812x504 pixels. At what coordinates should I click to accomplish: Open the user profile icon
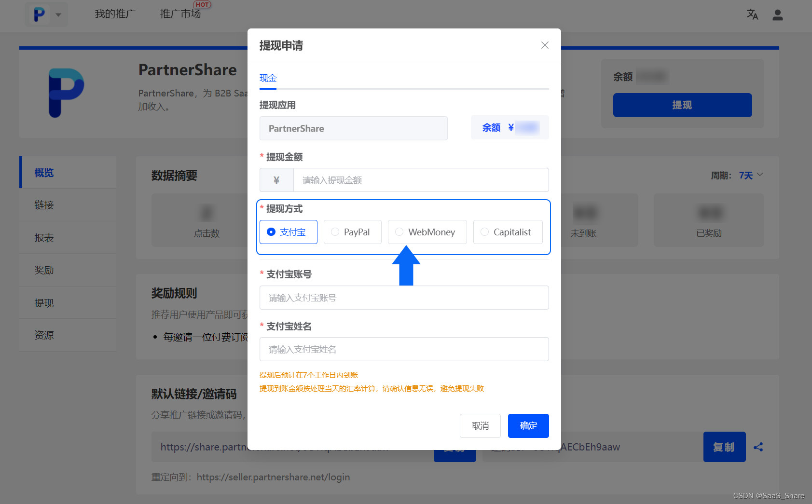(777, 15)
